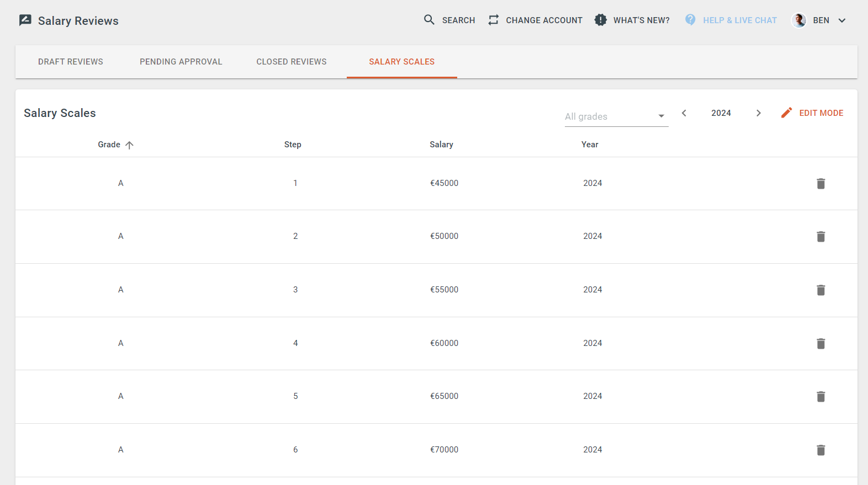Click Step value 6 cell
This screenshot has width=868, height=485.
pos(295,450)
